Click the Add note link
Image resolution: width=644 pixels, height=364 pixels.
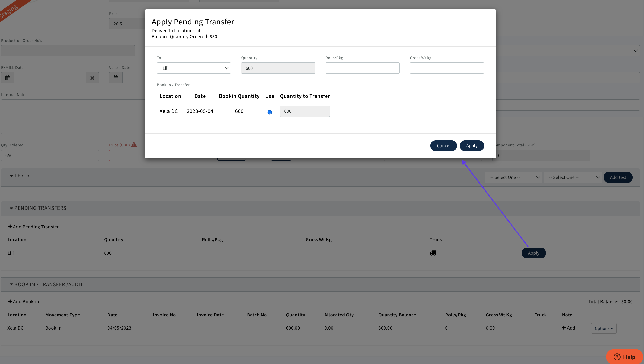coord(569,328)
